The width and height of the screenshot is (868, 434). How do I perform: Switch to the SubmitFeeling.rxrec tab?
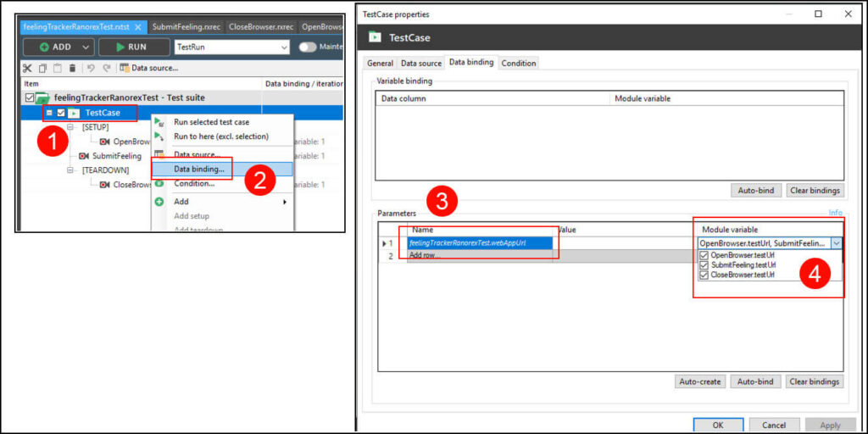pyautogui.click(x=186, y=26)
